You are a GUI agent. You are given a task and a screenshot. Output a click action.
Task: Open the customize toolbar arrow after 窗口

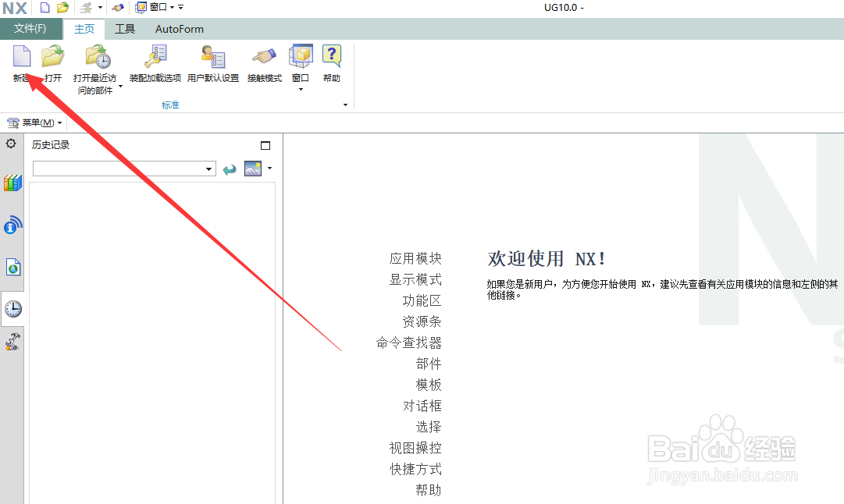pyautogui.click(x=181, y=8)
